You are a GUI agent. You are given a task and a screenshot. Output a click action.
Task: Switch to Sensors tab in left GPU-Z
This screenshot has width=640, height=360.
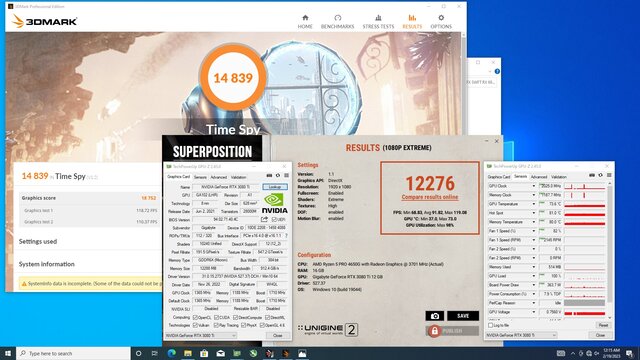tap(200, 177)
